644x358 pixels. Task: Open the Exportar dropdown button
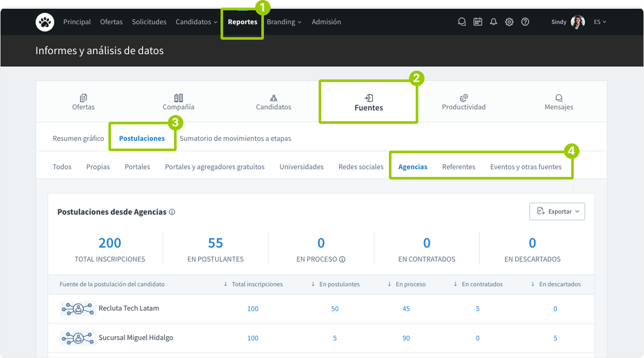tap(557, 211)
